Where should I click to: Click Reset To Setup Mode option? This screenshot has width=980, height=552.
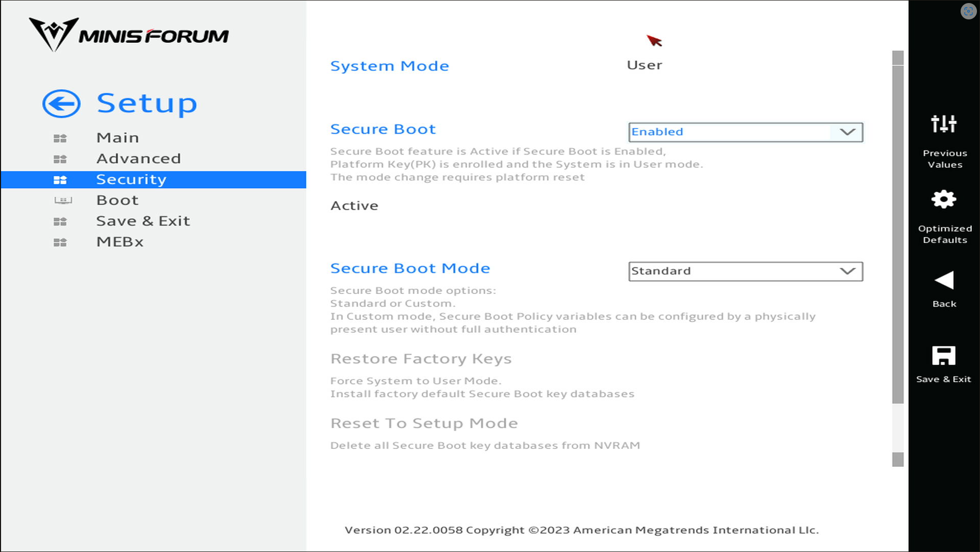tap(424, 423)
